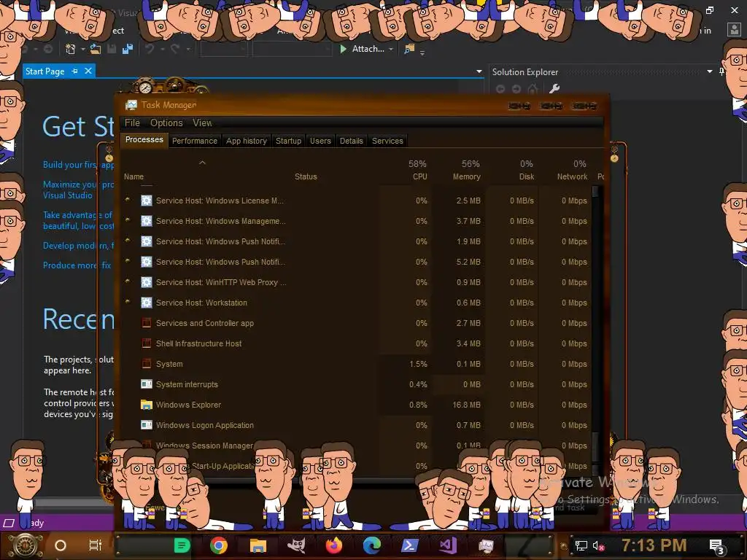This screenshot has width=747, height=560.
Task: Click the muted volume tray icon
Action: pos(598,546)
